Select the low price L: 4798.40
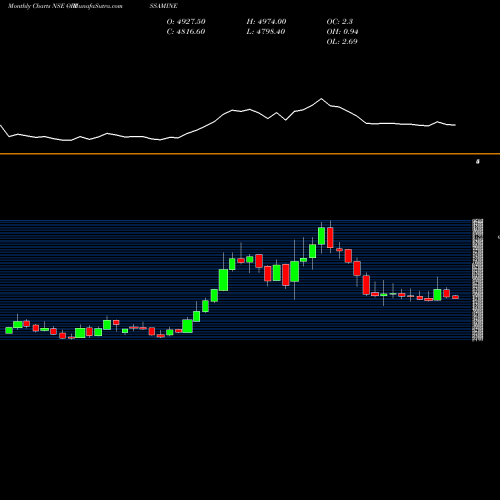500x500 pixels. 266,32
